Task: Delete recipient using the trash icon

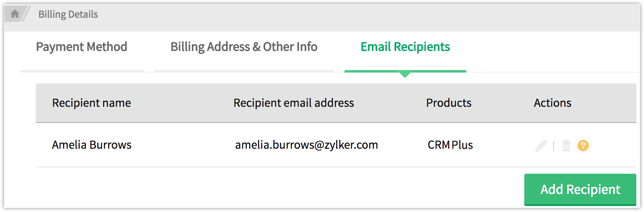Action: pos(566,145)
